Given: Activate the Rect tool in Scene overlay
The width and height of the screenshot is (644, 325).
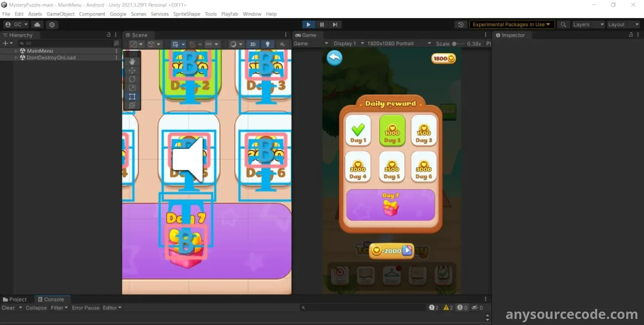Looking at the screenshot, I should coord(132,97).
